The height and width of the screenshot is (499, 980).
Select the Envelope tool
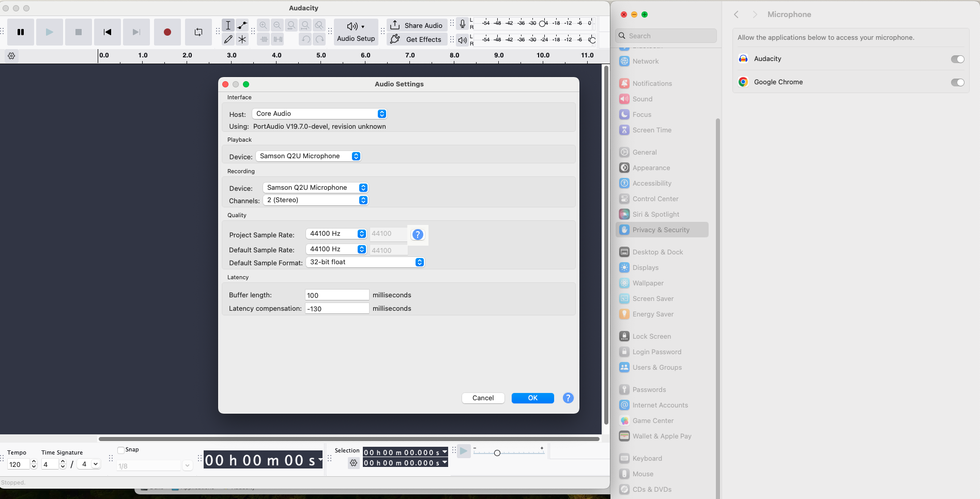[x=242, y=25]
